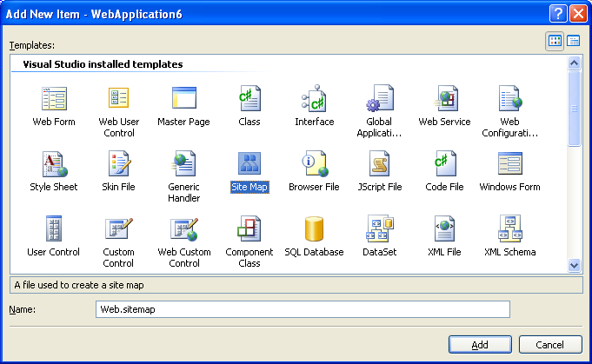This screenshot has height=364, width=592.
Task: Switch to large icons view
Action: [x=555, y=41]
